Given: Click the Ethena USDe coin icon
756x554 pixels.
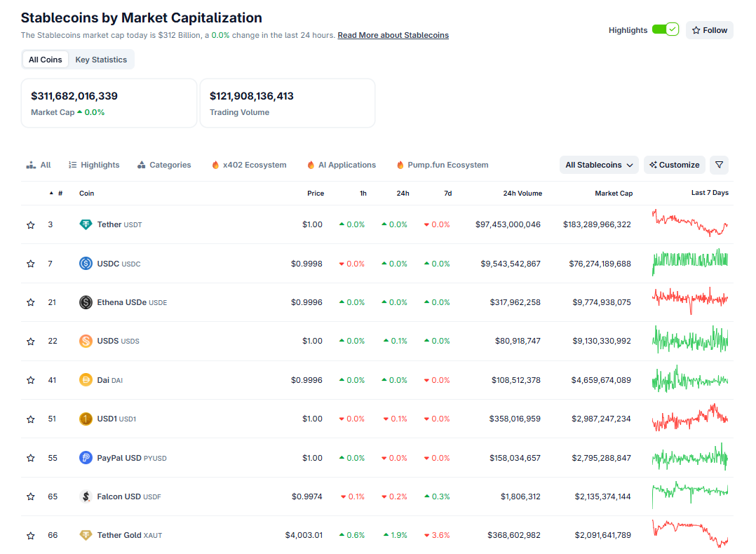Looking at the screenshot, I should coord(86,302).
